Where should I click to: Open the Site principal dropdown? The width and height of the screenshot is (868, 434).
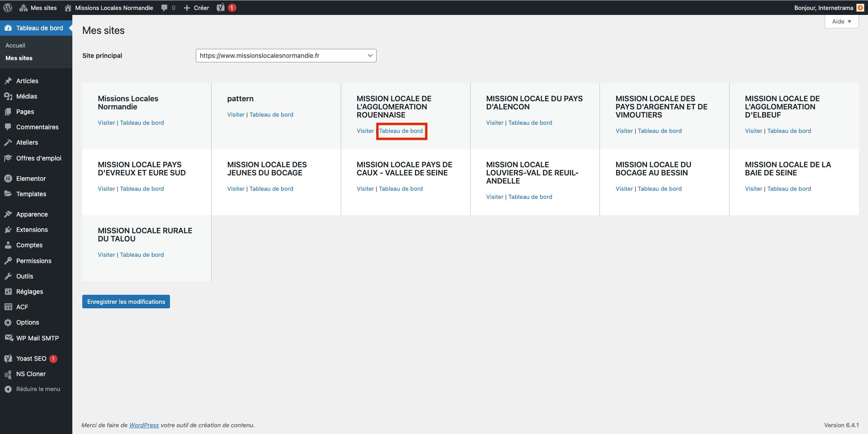tap(286, 56)
